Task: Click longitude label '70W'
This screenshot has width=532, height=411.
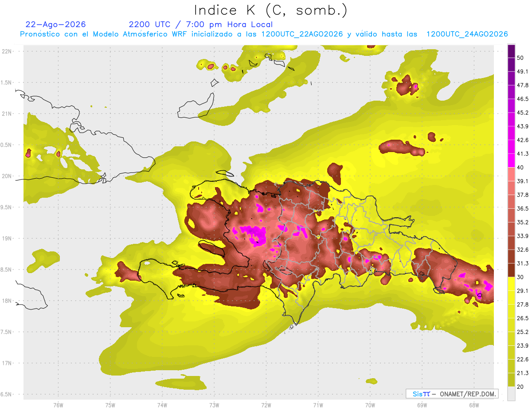Action: coord(370,405)
